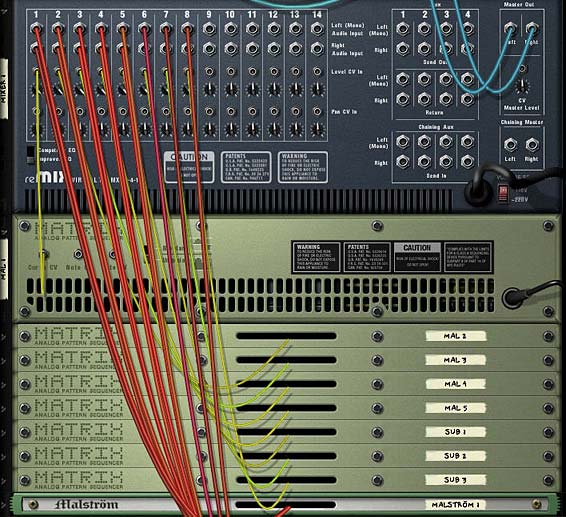Unfold the MAL 5 Matrix device
Screen dimensions: 566x517
tap(4, 408)
